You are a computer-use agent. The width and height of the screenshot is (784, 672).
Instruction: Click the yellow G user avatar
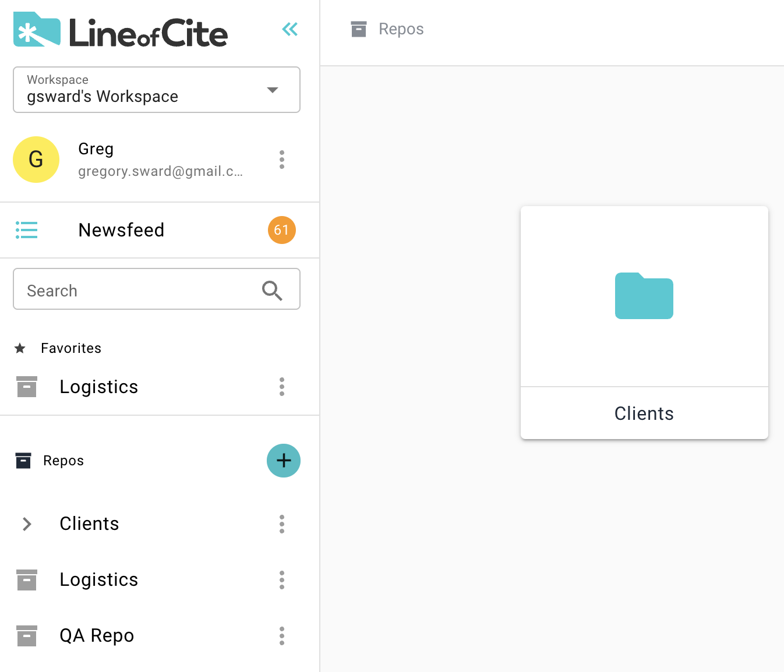click(x=36, y=160)
